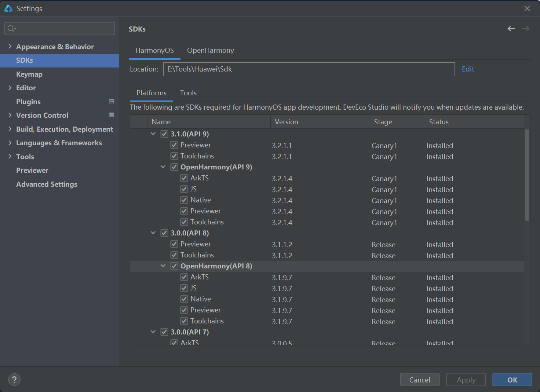The height and width of the screenshot is (392, 540).
Task: Click the forward navigation arrow
Action: click(526, 29)
